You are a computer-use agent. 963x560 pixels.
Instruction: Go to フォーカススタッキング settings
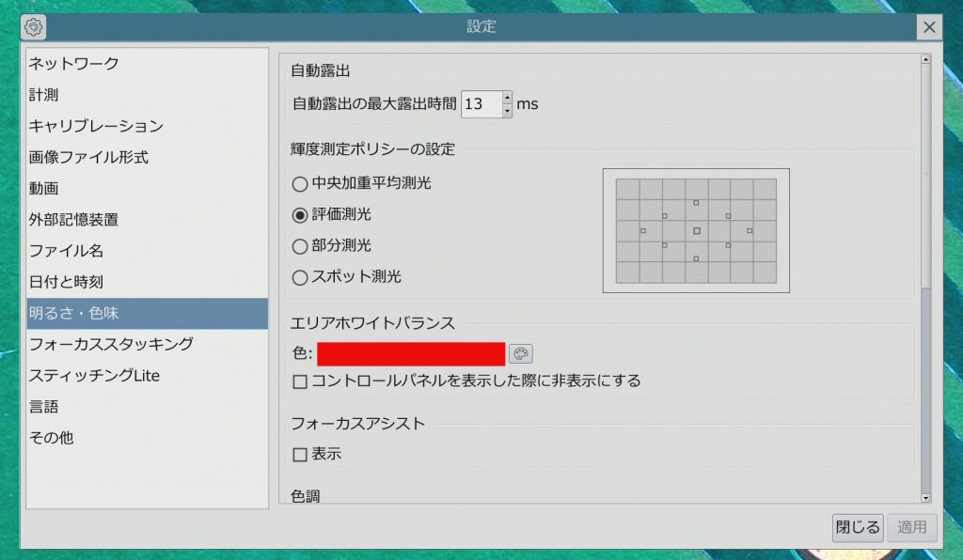tap(111, 344)
